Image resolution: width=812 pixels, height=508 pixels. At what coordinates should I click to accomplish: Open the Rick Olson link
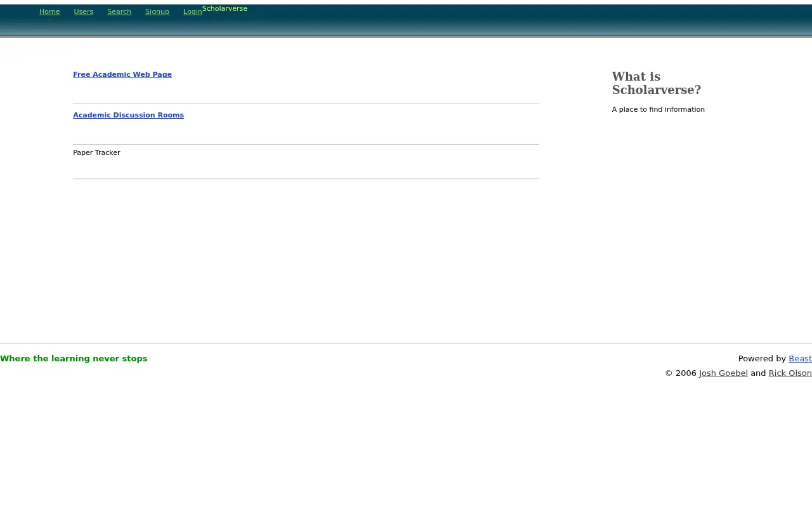pyautogui.click(x=790, y=373)
